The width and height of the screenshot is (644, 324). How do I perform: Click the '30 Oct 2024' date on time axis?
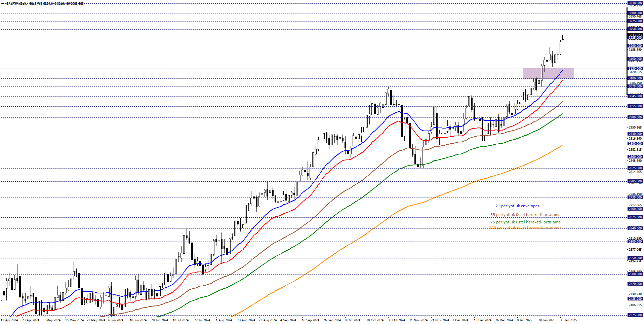[397, 320]
